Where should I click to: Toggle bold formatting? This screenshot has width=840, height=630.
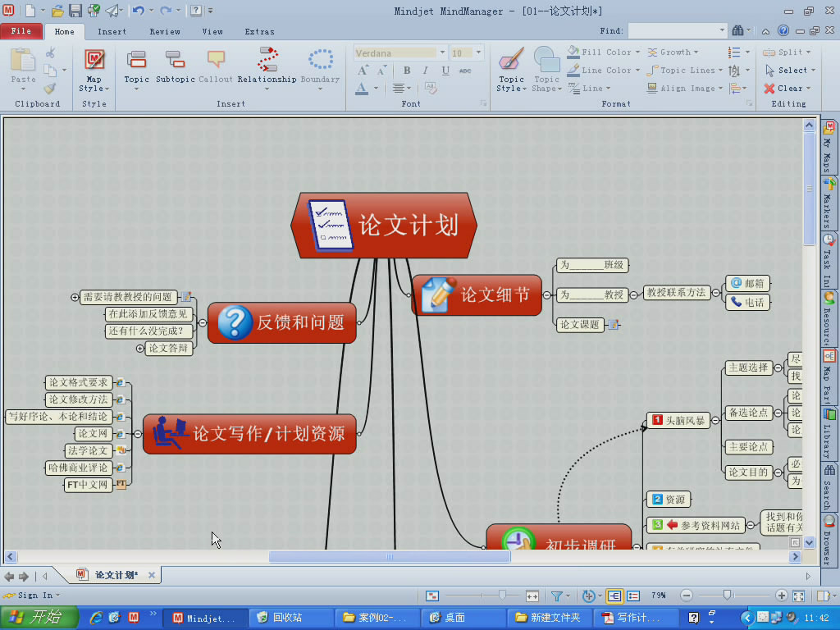(x=407, y=71)
